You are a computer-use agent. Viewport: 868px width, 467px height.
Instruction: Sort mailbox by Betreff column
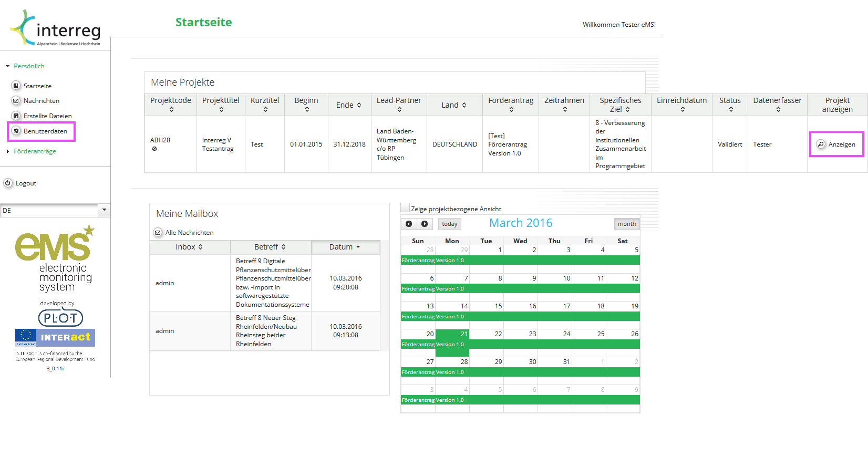pos(271,247)
